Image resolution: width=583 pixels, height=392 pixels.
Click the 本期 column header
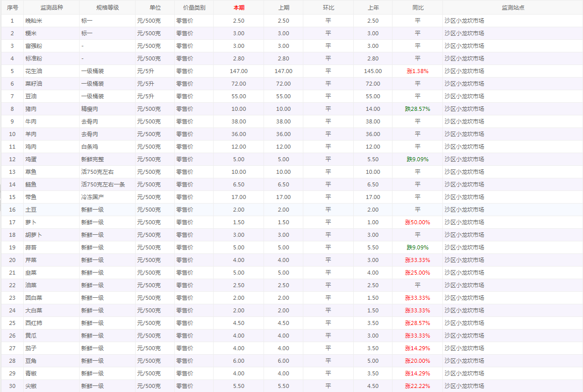[x=238, y=8]
